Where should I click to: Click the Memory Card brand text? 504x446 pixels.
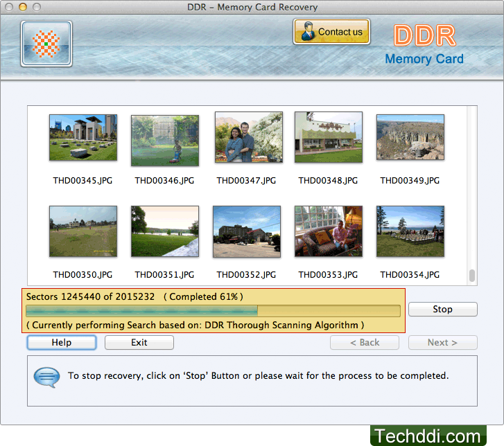click(424, 59)
